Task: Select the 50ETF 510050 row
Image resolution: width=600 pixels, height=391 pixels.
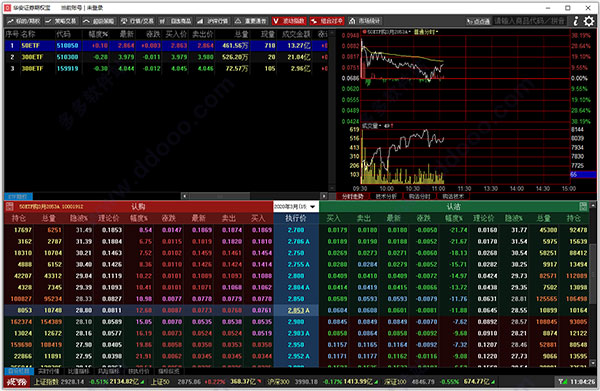Action: click(x=166, y=46)
